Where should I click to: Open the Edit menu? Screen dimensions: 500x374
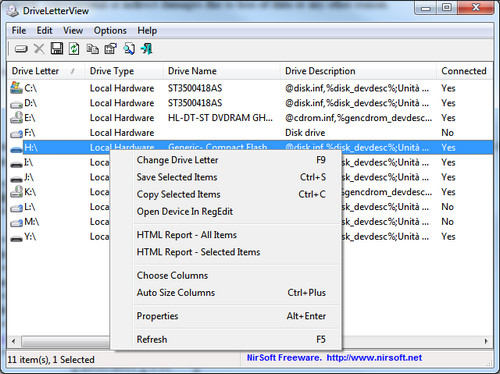click(44, 31)
